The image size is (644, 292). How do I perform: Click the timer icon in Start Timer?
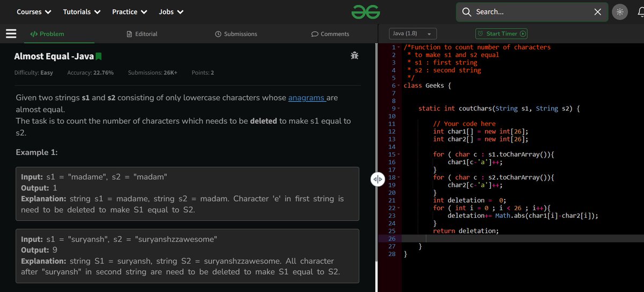480,34
